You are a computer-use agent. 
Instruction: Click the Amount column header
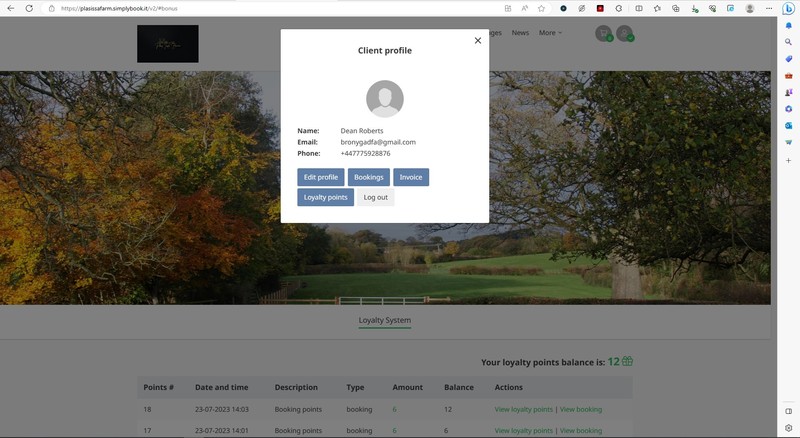click(x=407, y=387)
